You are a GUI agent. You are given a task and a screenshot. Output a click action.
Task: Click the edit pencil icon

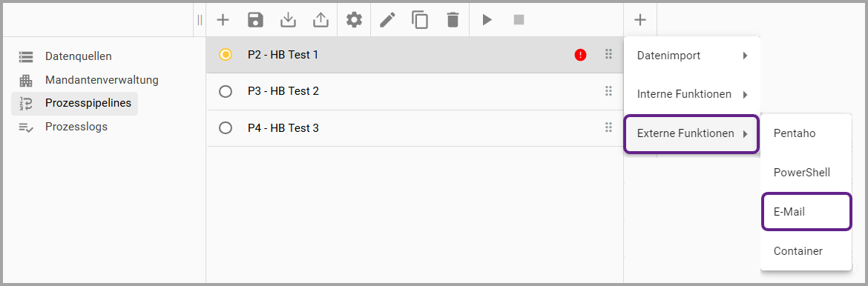387,20
